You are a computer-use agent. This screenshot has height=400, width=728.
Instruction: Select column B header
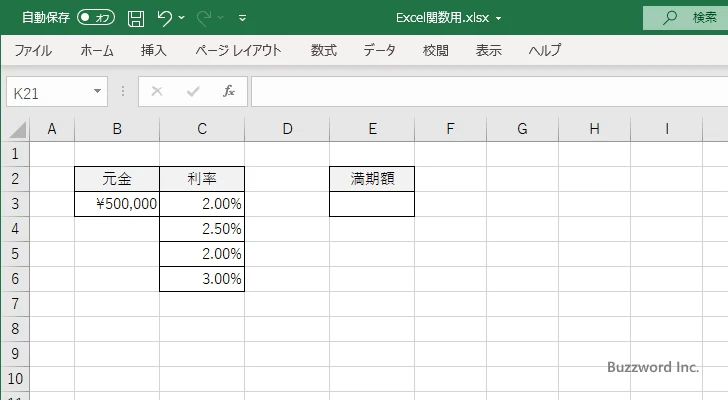117,129
